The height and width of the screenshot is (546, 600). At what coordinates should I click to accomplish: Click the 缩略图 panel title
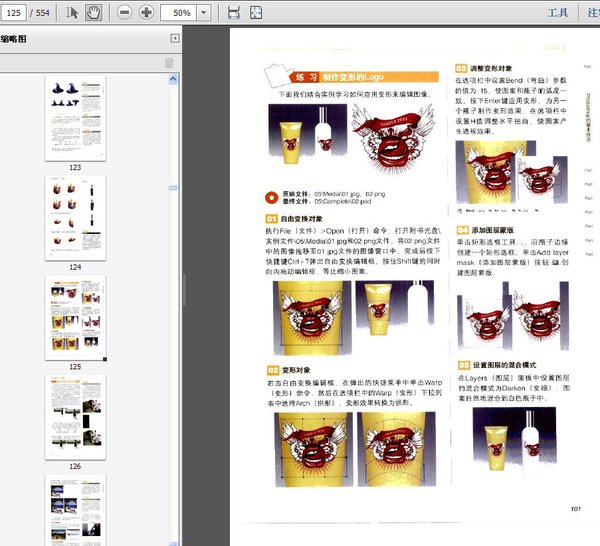tap(13, 39)
